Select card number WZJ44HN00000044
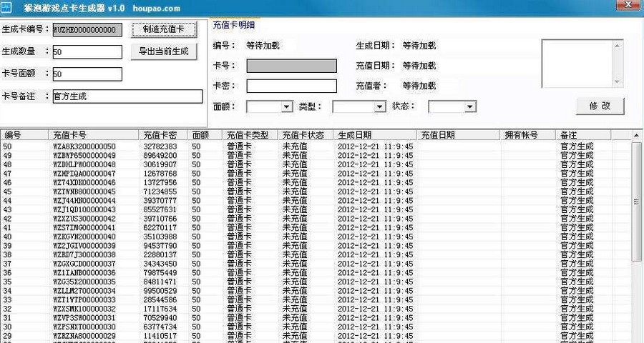644x343 pixels. pyautogui.click(x=84, y=201)
